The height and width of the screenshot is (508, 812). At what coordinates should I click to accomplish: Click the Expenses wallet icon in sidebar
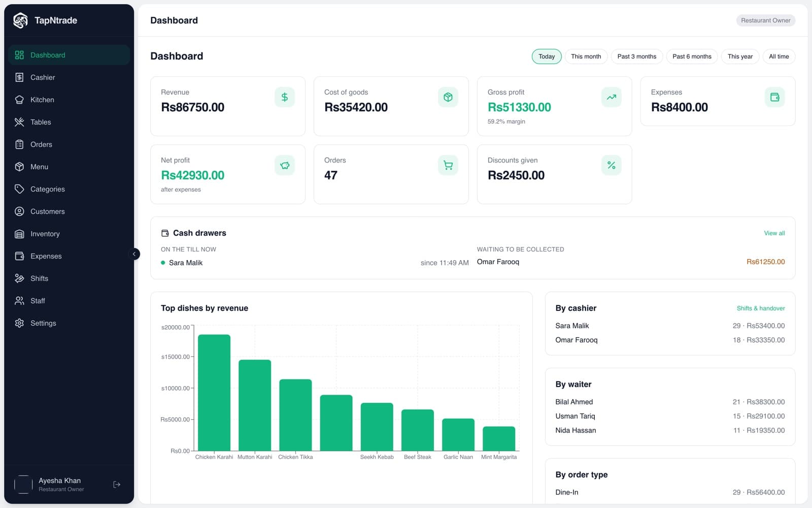19,256
